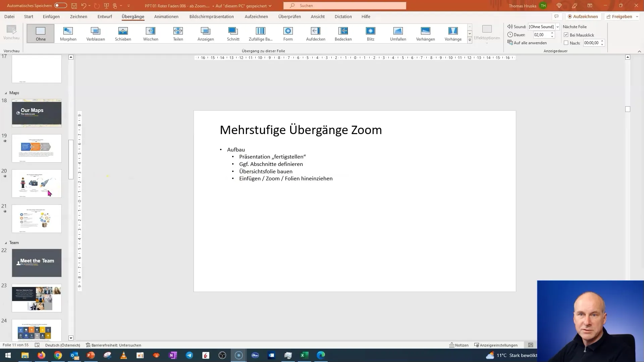644x362 pixels.
Task: Click the Schieben transition icon
Action: (x=123, y=33)
